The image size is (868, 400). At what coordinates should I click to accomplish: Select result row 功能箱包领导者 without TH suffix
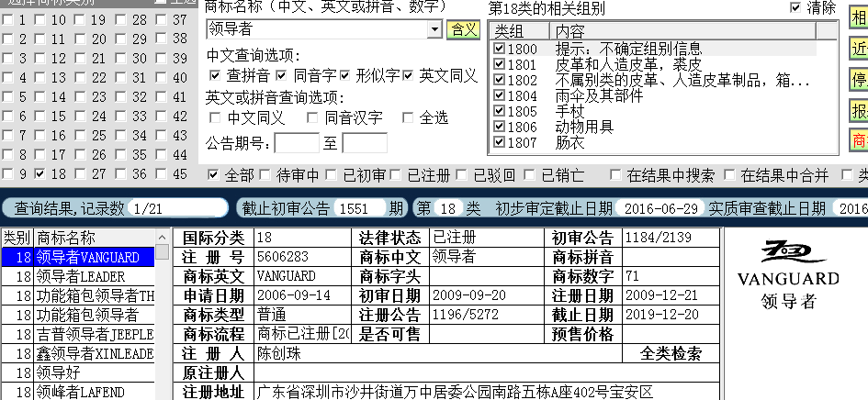(78, 316)
